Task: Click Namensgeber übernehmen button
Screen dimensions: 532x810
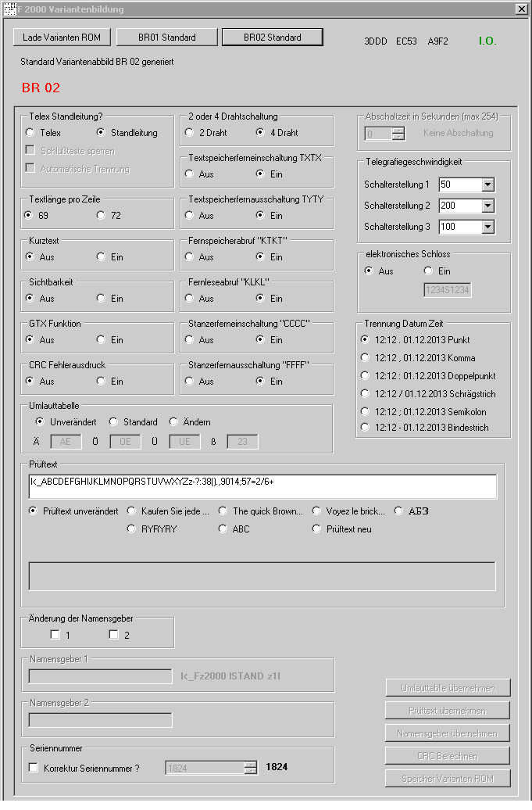Action: (448, 733)
